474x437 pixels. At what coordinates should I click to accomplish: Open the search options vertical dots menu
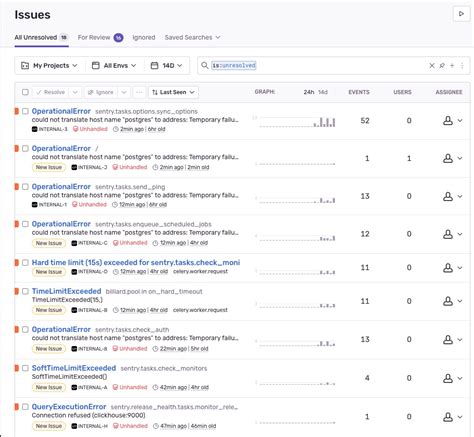462,66
